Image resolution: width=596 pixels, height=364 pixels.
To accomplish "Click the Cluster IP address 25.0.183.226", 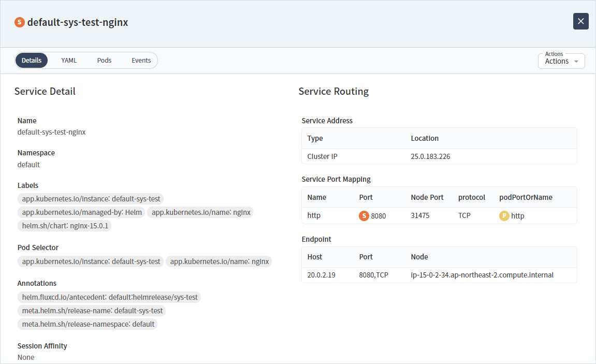I will pyautogui.click(x=430, y=156).
